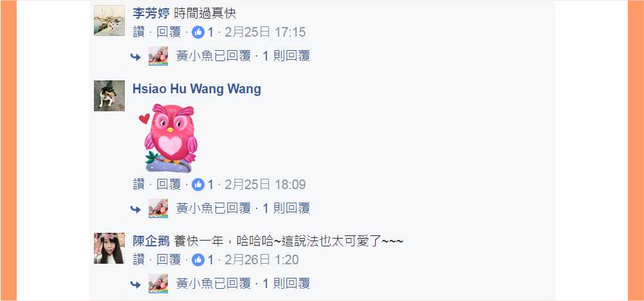This screenshot has width=644, height=301.
Task: Click like-count thumb icon on 陳企鵝's comment
Action: click(x=198, y=260)
